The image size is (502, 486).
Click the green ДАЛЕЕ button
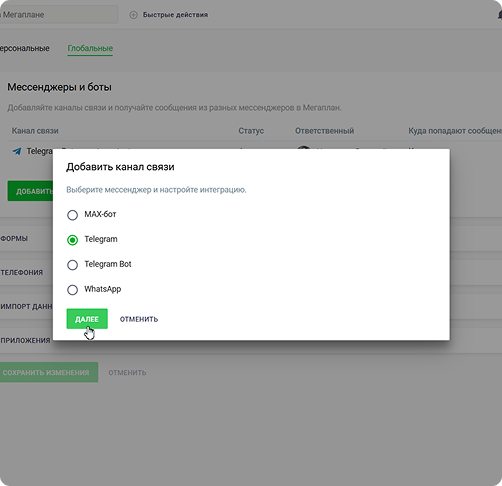coord(87,319)
